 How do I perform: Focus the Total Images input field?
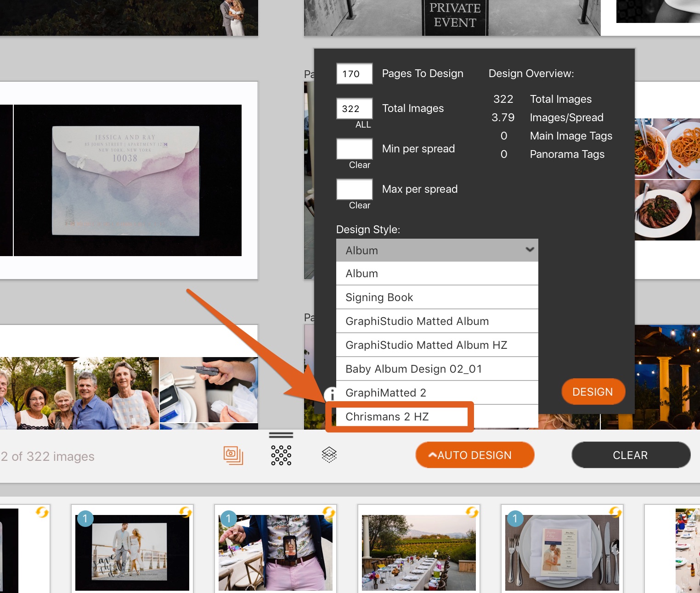coord(354,108)
